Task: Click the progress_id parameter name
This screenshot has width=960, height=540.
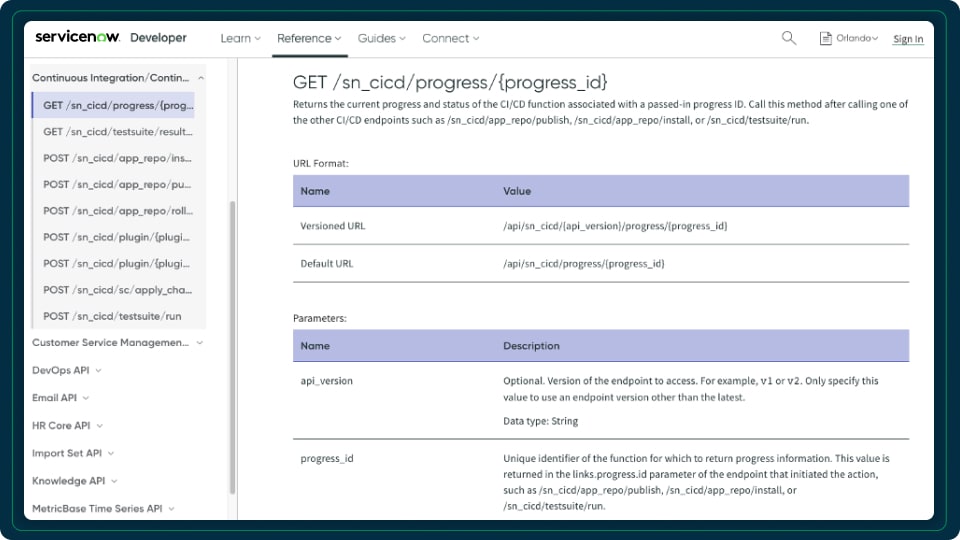Action: point(327,459)
